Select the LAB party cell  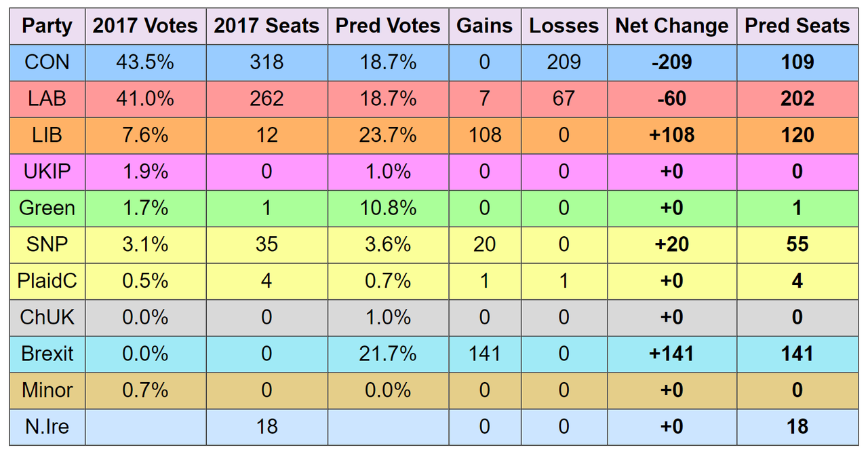click(47, 99)
